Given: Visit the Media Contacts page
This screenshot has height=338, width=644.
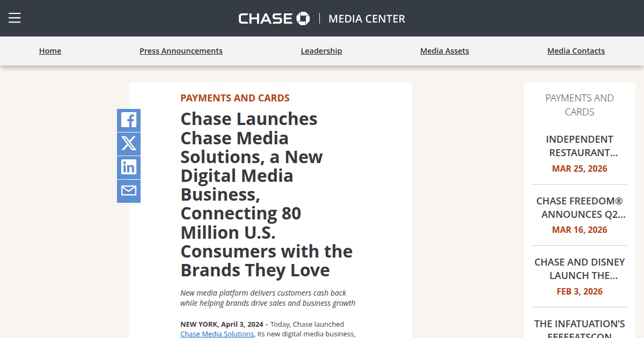Looking at the screenshot, I should coord(576,50).
